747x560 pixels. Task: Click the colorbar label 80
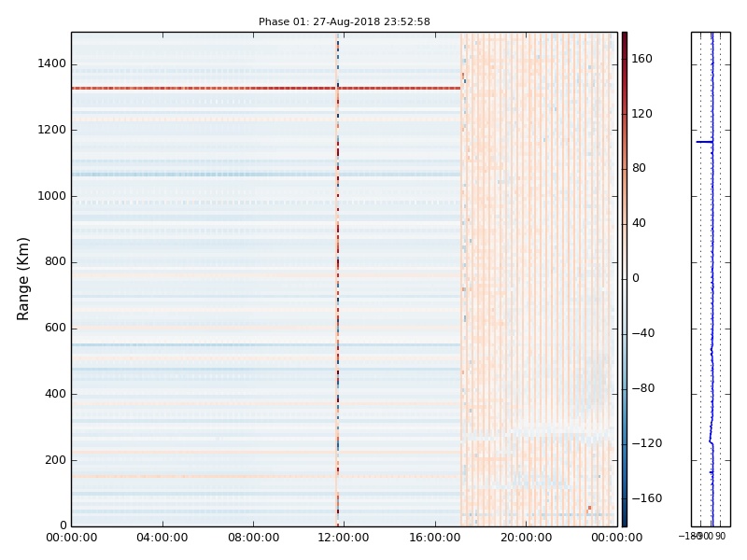point(639,168)
